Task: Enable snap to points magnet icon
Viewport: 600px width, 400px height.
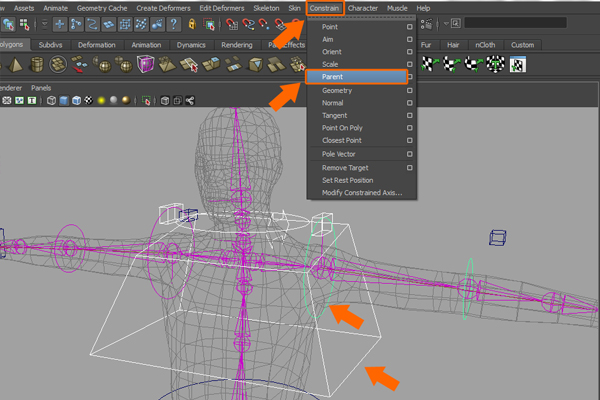Action: (264, 24)
